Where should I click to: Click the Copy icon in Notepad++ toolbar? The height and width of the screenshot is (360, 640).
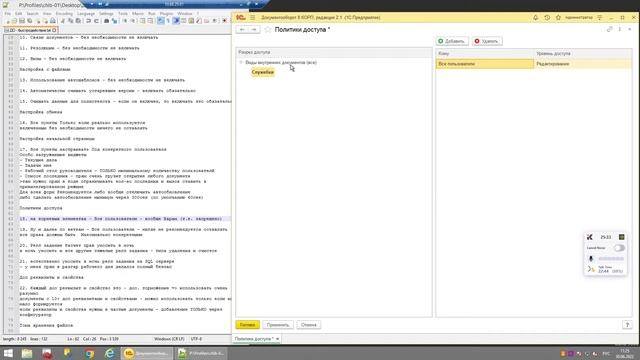coord(70,21)
